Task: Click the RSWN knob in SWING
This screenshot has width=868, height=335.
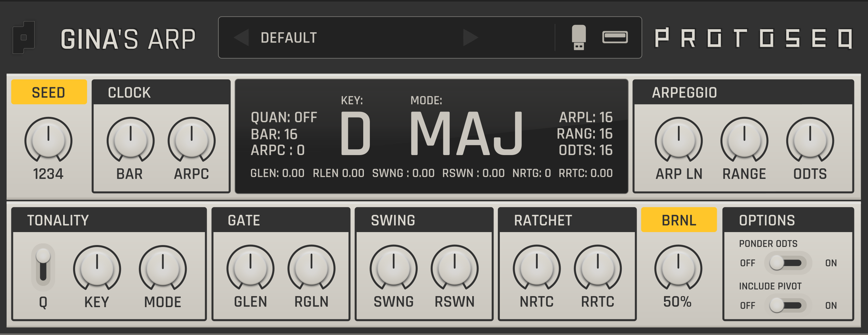Action: [x=455, y=268]
